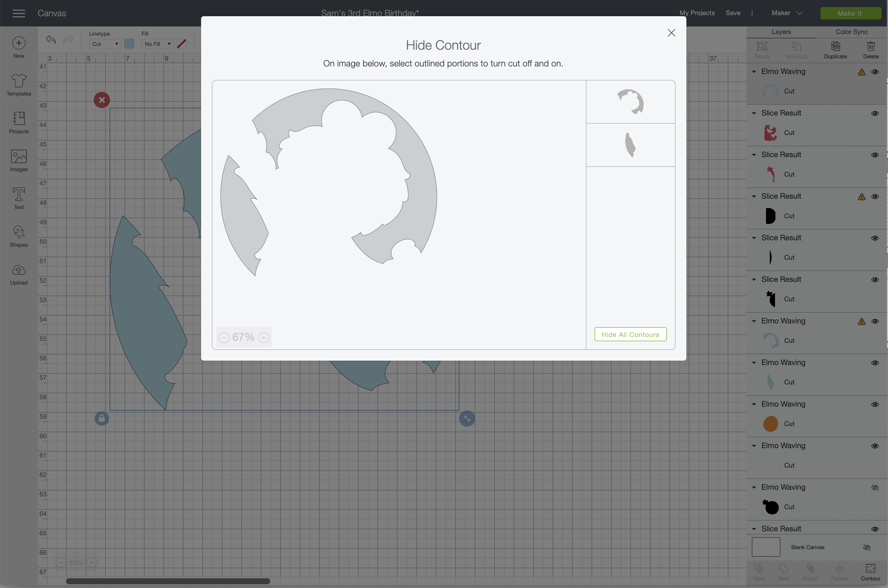The height and width of the screenshot is (588, 888).
Task: Click the undo arrow icon
Action: 51,40
